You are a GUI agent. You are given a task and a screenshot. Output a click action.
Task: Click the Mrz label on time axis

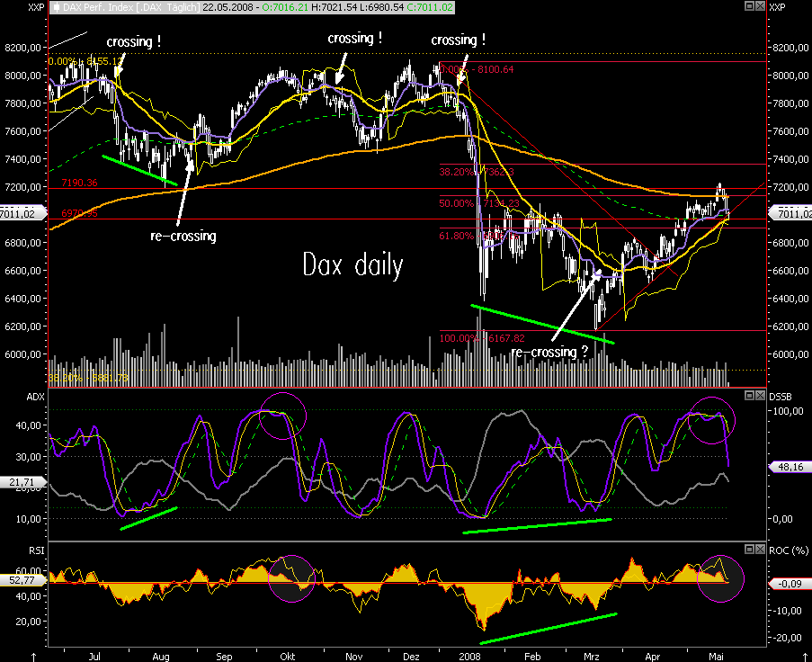592,657
